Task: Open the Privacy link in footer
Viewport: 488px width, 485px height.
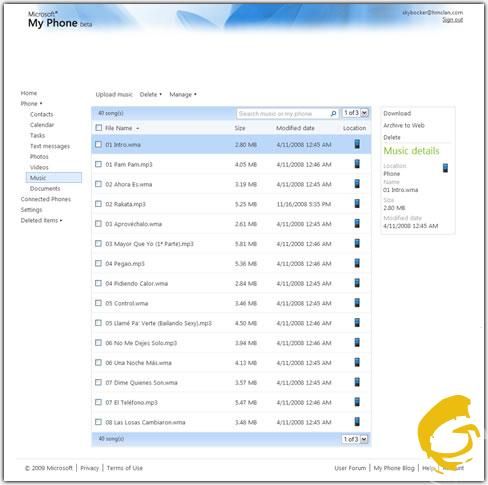Action: tap(90, 468)
